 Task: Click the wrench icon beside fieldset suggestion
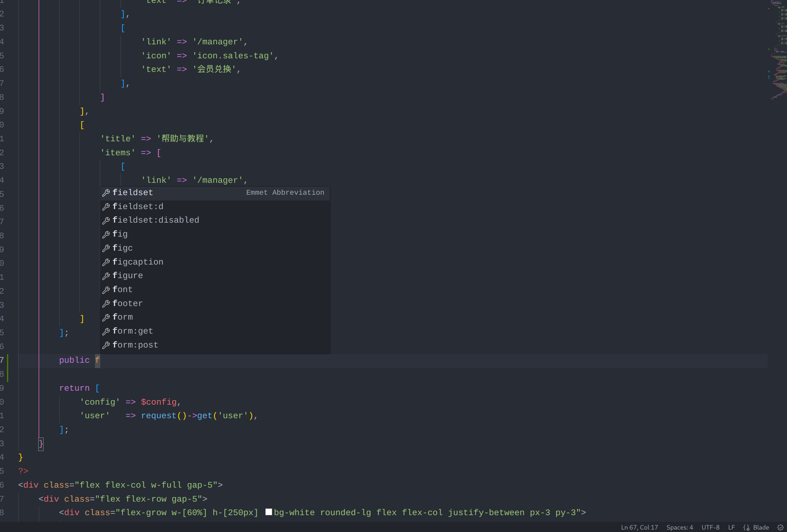(106, 193)
